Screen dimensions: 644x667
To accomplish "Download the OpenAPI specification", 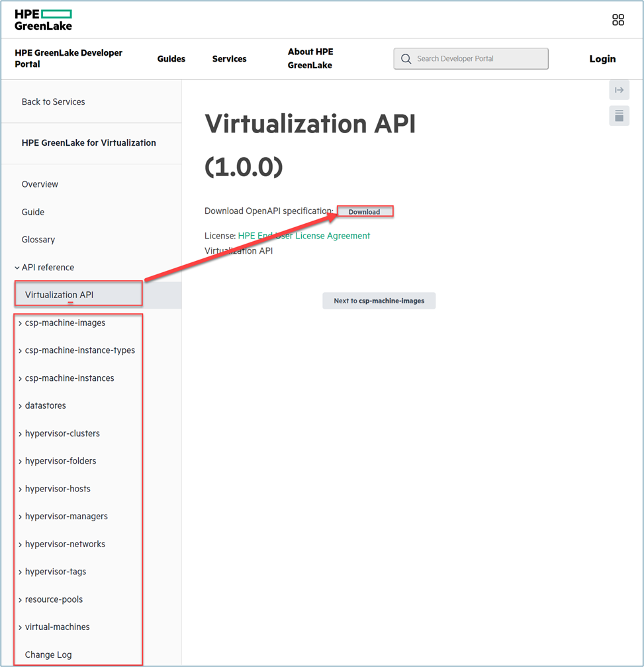I will coord(365,212).
